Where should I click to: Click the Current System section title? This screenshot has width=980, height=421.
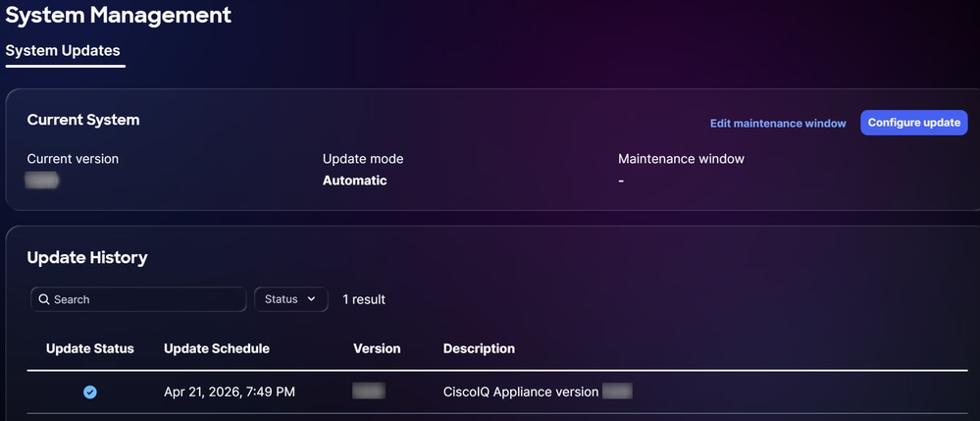point(83,120)
